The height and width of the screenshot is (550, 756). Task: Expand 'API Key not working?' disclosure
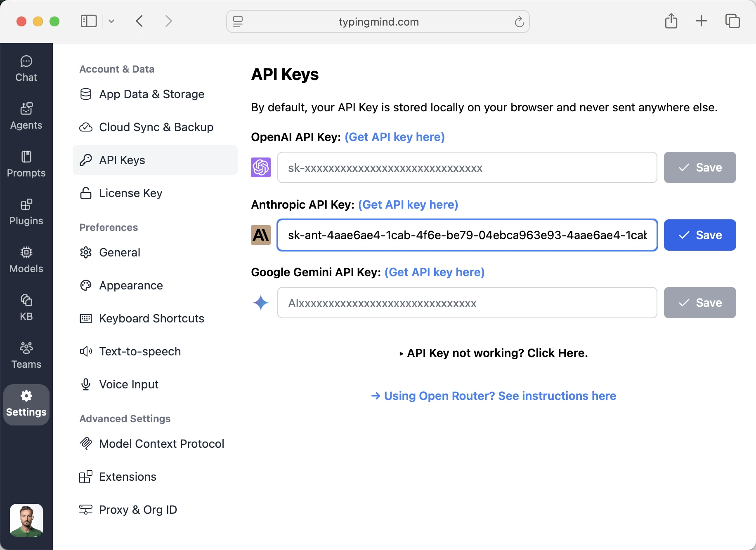tap(494, 353)
